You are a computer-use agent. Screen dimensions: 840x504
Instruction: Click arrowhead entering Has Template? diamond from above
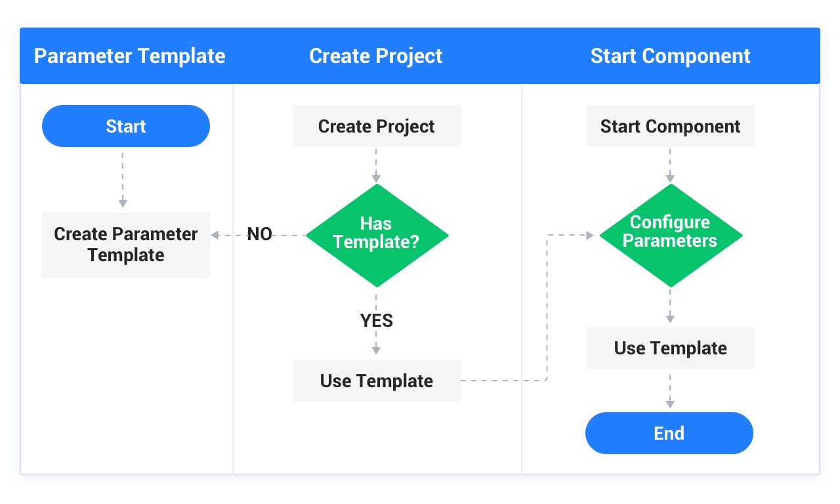[x=376, y=177]
